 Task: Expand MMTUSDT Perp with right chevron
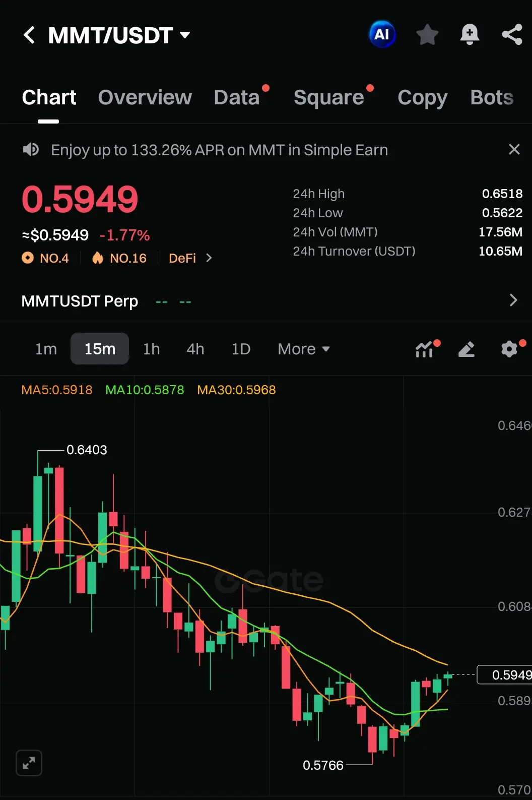pos(513,300)
